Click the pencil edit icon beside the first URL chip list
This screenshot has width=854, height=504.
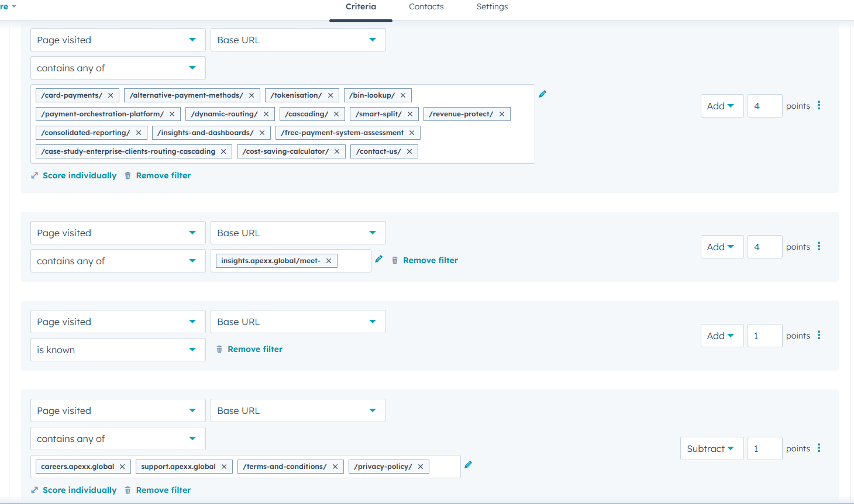pos(543,94)
